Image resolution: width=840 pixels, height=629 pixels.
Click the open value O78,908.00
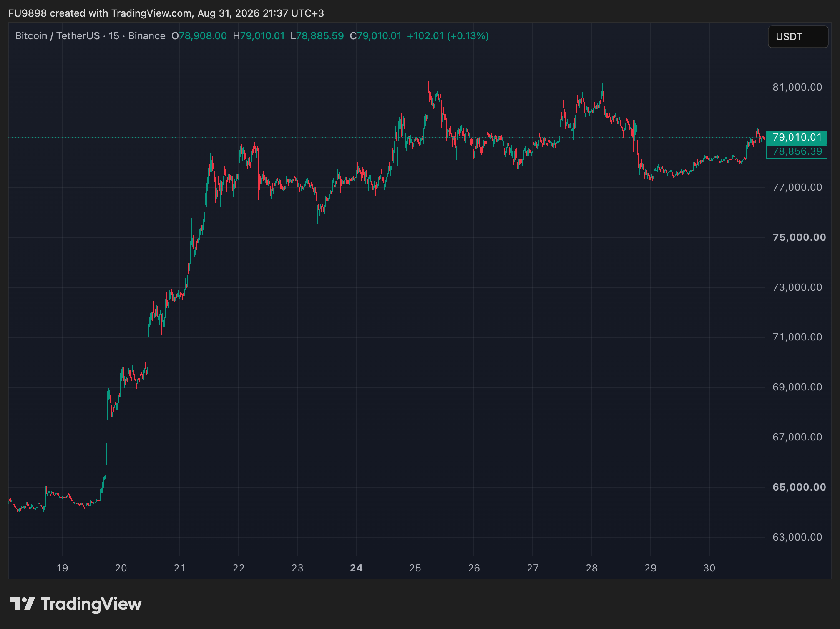point(199,36)
